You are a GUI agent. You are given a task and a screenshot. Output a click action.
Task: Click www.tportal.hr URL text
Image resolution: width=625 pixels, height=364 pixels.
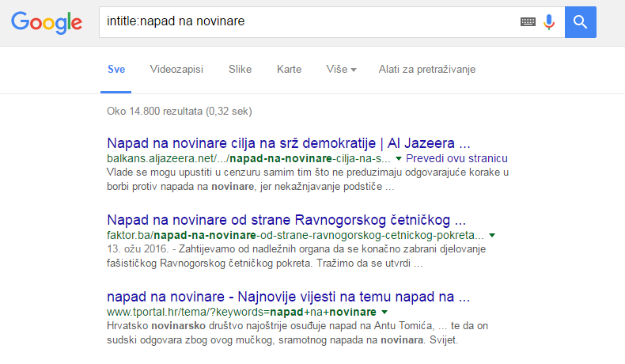click(241, 312)
